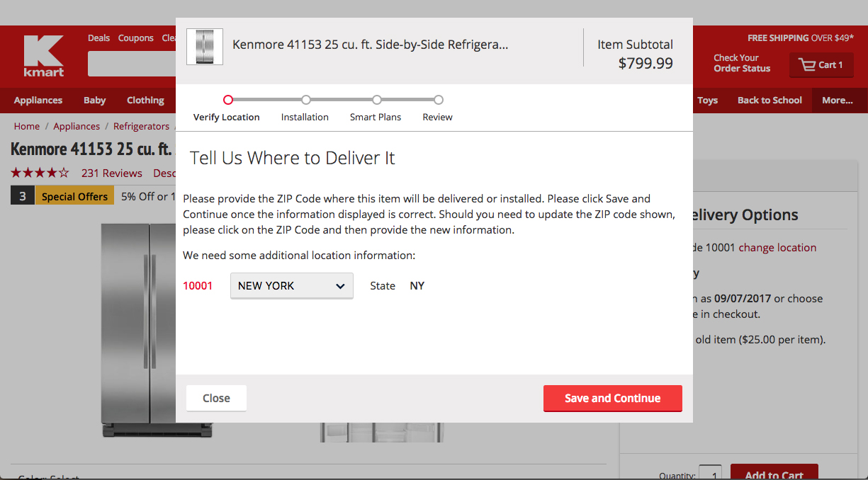The image size is (868, 480).
Task: Click the state value NY
Action: click(417, 286)
